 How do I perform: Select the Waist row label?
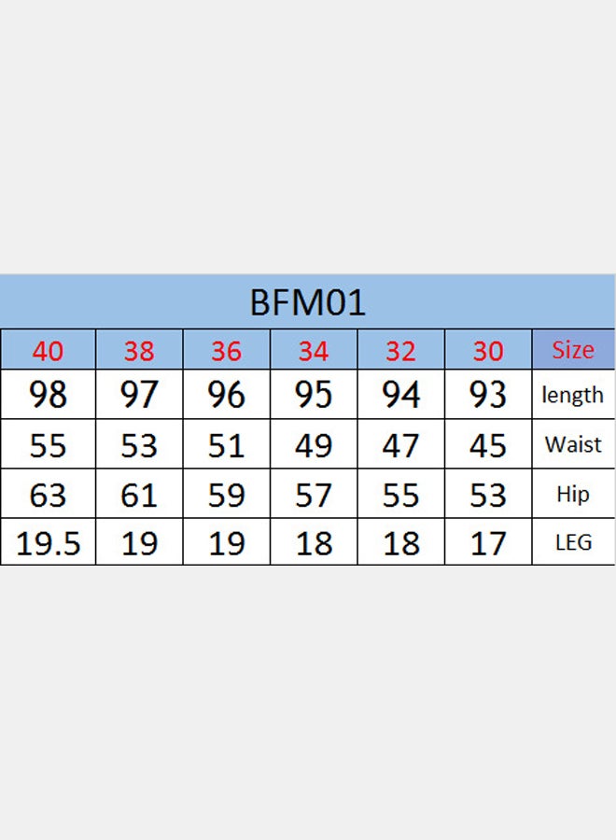tap(572, 444)
